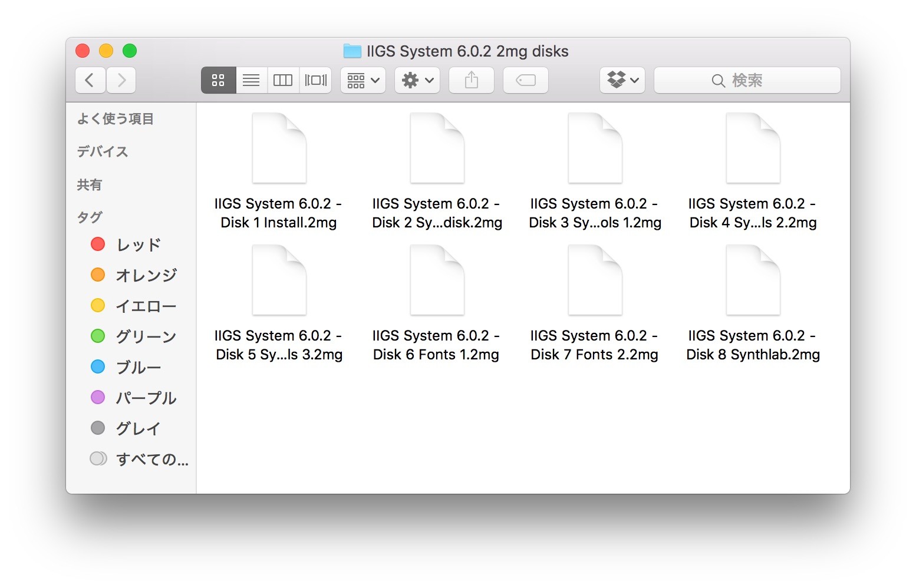Select the blue dot for the ブルー tag

(98, 367)
